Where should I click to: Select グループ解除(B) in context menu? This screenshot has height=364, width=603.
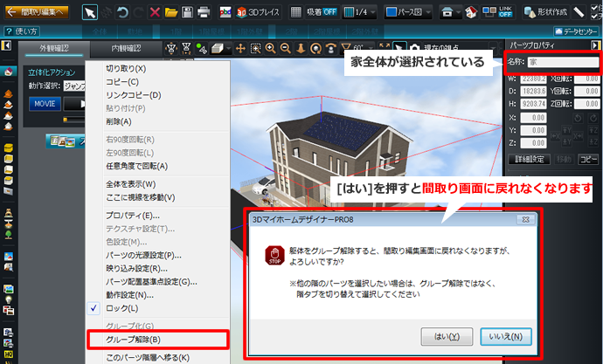click(132, 340)
